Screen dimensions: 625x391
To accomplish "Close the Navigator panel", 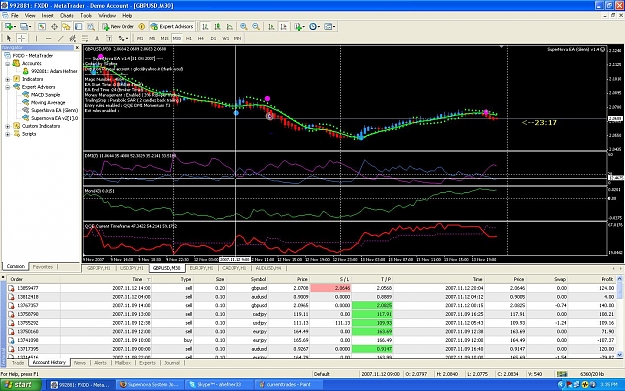I will [77, 48].
